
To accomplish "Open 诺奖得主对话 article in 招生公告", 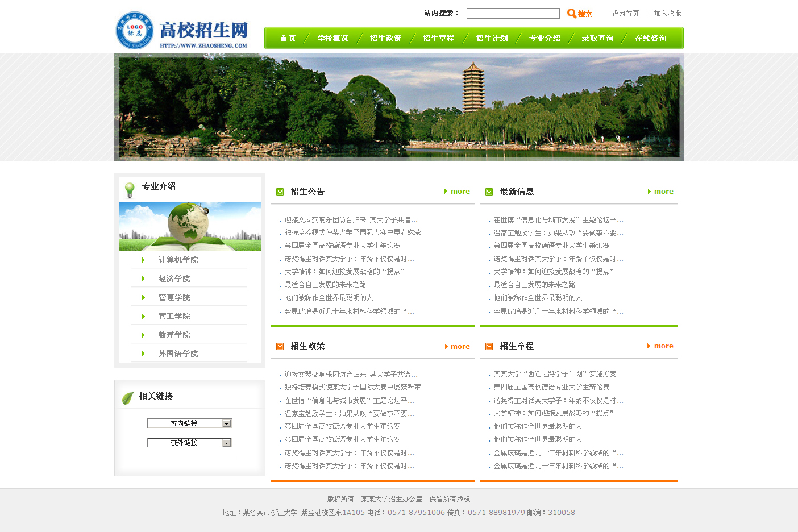I will click(x=349, y=259).
